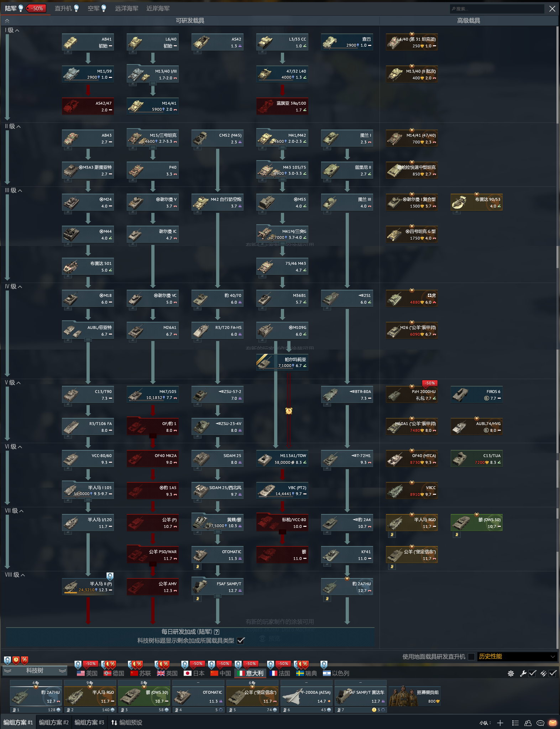Select the 美国 nation tab
This screenshot has width=560, height=729.
87,673
